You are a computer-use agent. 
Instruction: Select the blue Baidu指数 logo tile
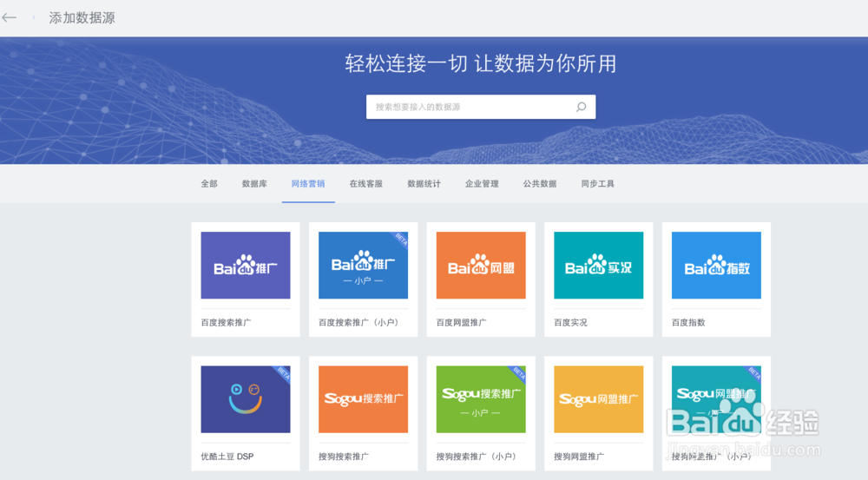click(716, 266)
